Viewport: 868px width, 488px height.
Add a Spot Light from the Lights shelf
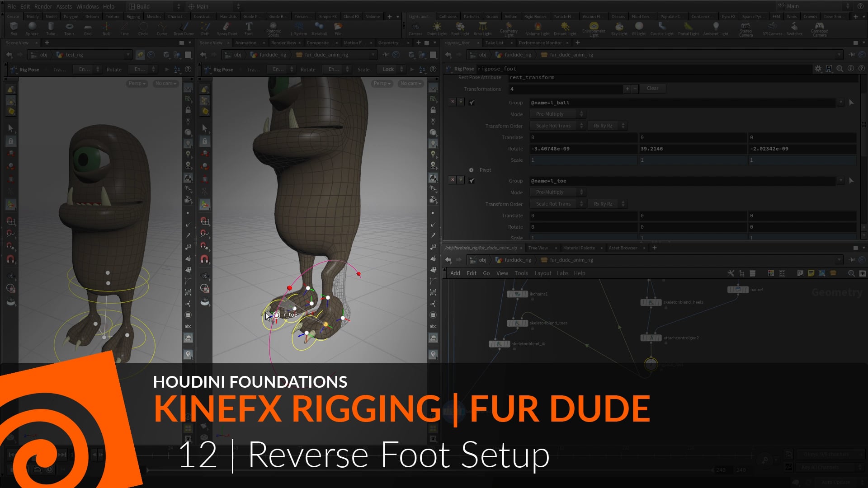460,28
